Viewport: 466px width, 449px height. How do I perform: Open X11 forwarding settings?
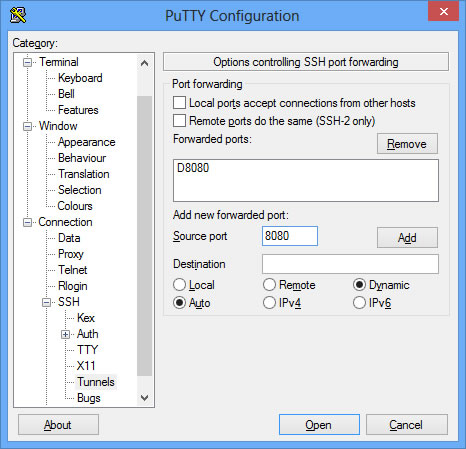86,366
